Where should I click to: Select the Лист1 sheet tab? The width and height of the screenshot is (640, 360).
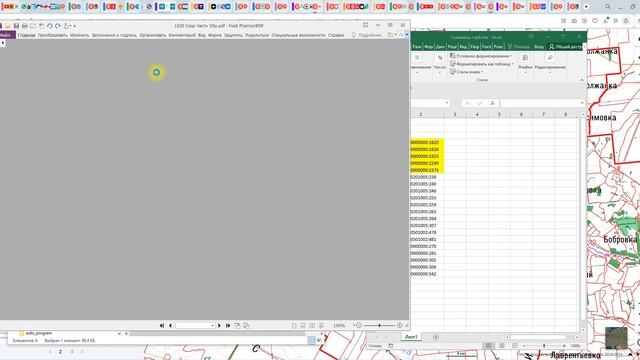[411, 337]
